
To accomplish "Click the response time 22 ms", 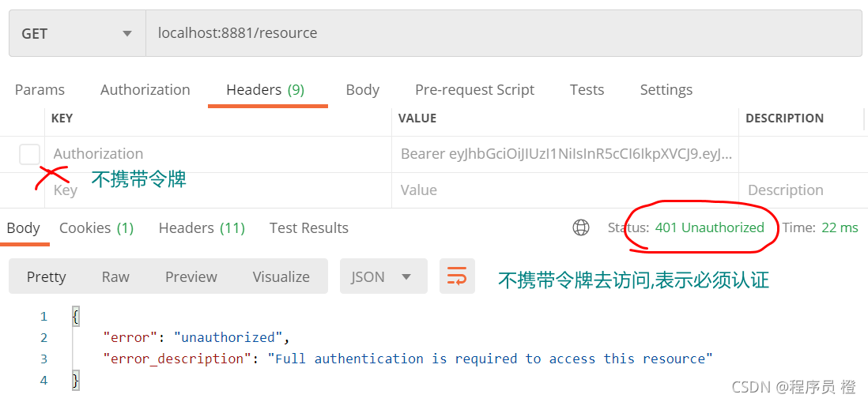I will click(x=840, y=227).
